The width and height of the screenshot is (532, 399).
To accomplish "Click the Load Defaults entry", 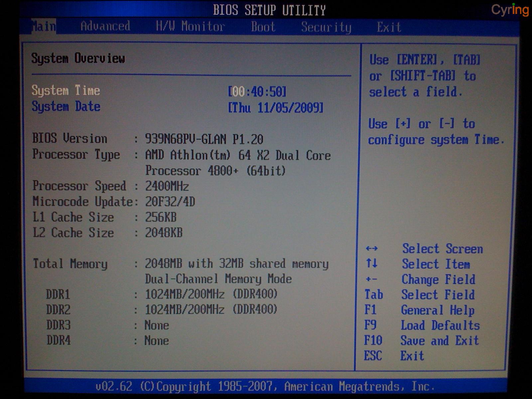I will [x=440, y=325].
